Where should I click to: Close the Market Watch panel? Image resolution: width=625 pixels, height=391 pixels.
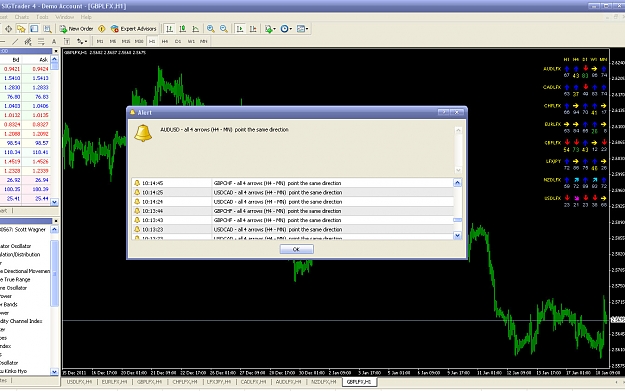[x=56, y=51]
